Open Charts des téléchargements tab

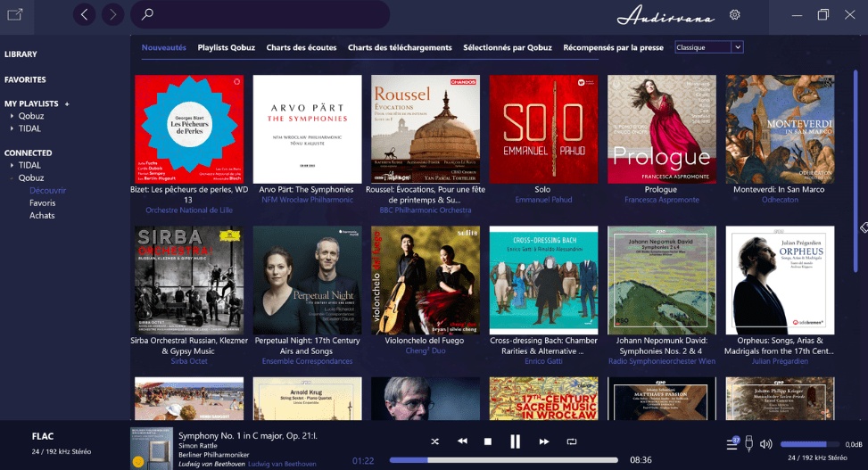point(400,47)
